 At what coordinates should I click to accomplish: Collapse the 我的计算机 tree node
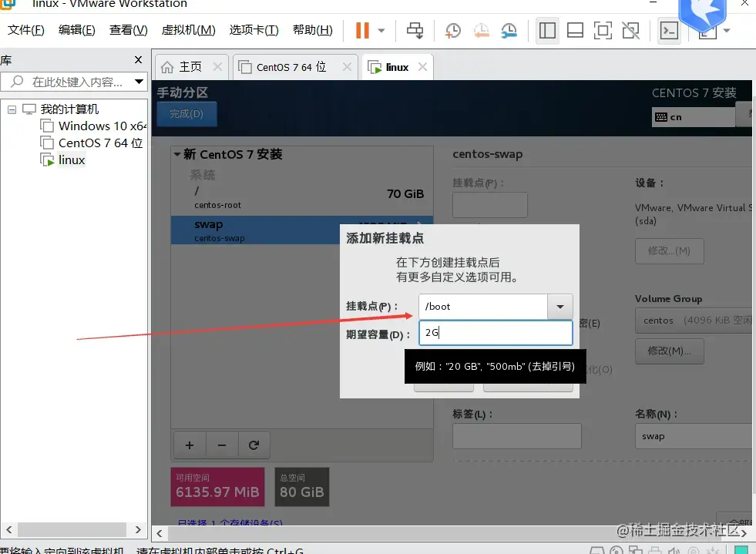12,110
